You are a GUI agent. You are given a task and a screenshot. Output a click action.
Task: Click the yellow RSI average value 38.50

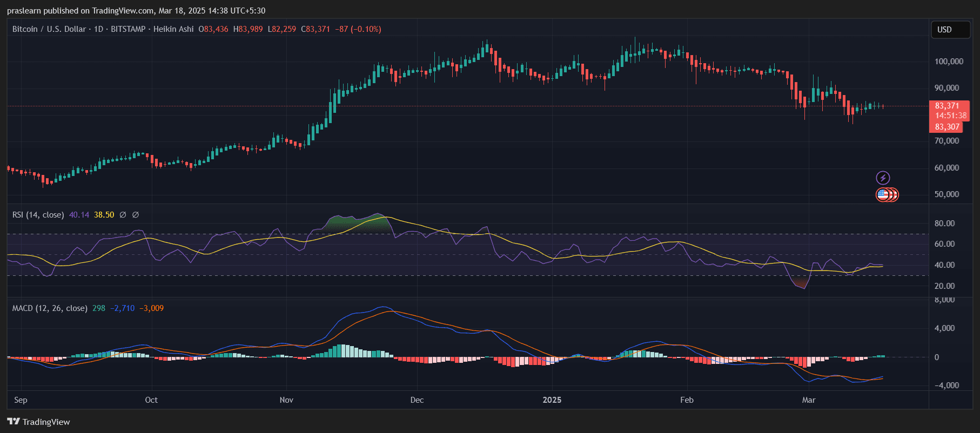pos(104,215)
